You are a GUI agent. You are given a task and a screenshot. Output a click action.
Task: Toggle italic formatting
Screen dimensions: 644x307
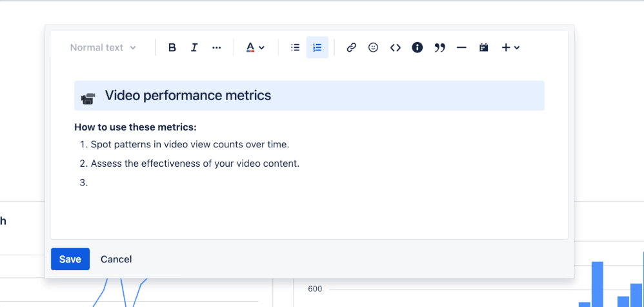pyautogui.click(x=194, y=47)
